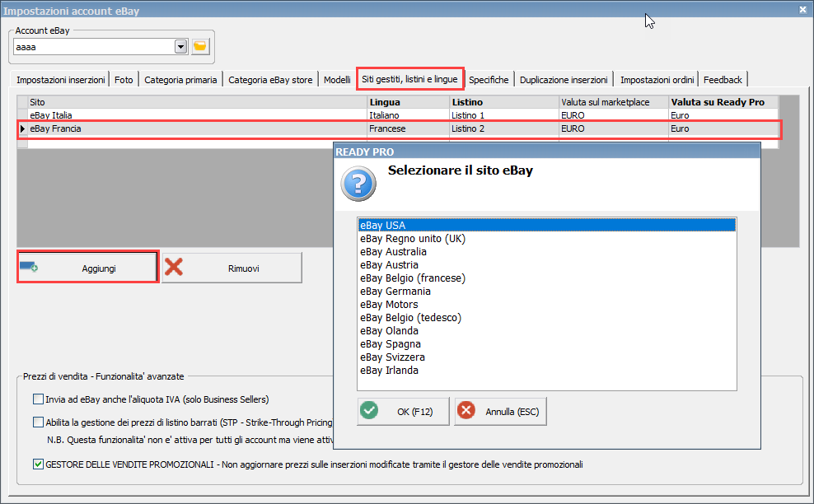The width and height of the screenshot is (814, 504).
Task: Click the 'Listino 2' cell
Action: click(504, 128)
